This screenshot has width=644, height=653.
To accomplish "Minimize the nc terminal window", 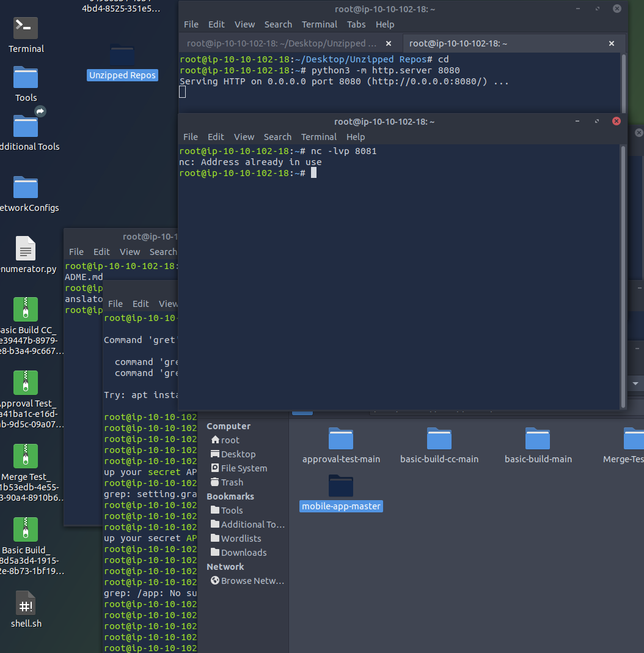I will tap(577, 121).
